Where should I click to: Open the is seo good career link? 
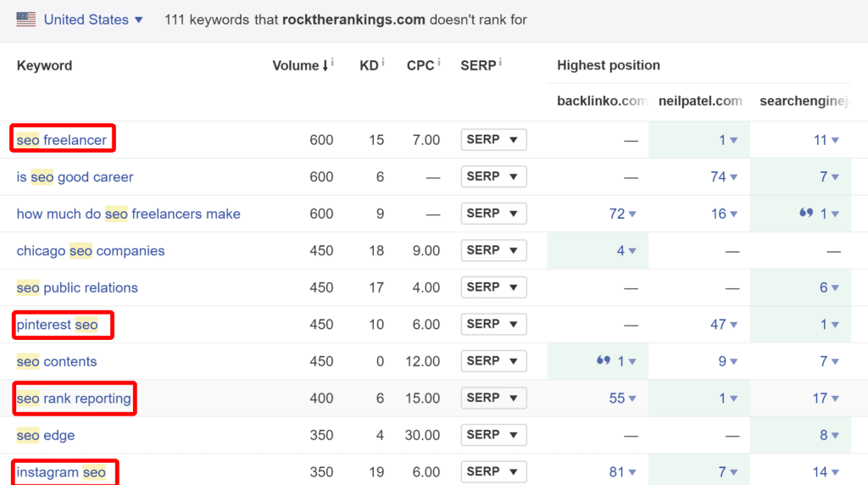pyautogui.click(x=75, y=177)
